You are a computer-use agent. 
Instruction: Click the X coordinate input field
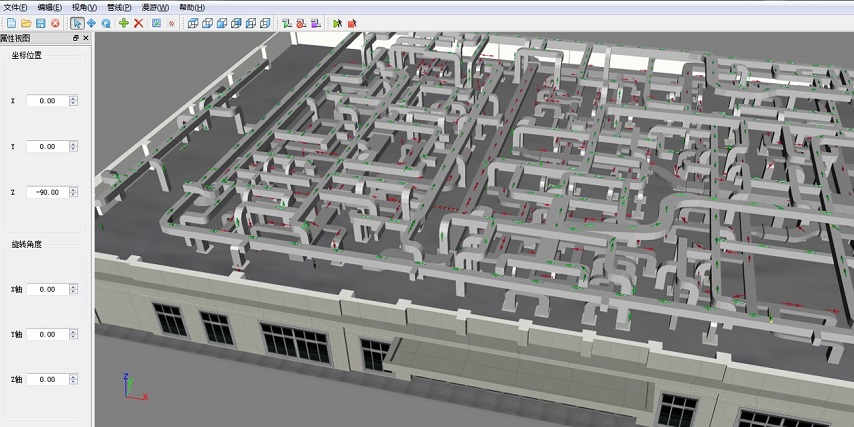tap(46, 101)
